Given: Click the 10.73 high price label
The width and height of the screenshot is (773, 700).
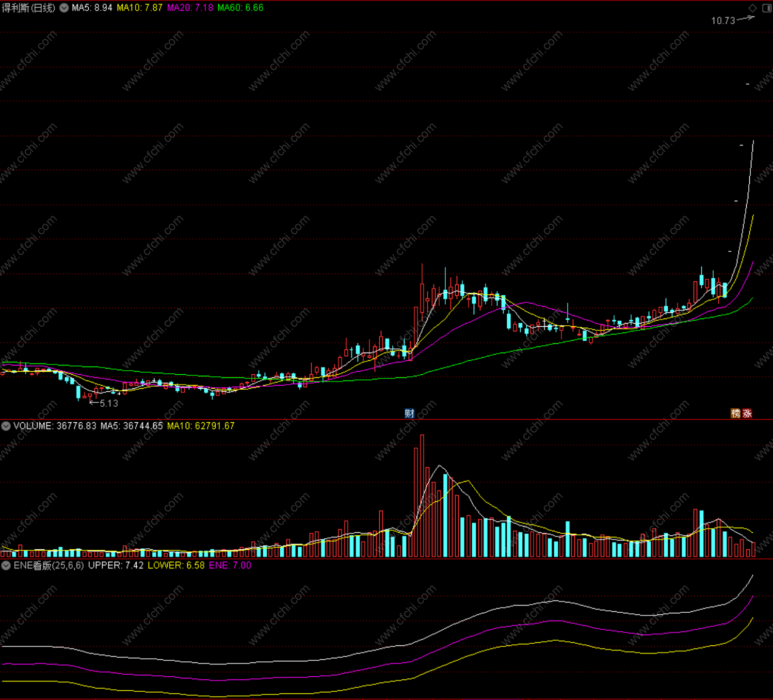Looking at the screenshot, I should (x=723, y=21).
